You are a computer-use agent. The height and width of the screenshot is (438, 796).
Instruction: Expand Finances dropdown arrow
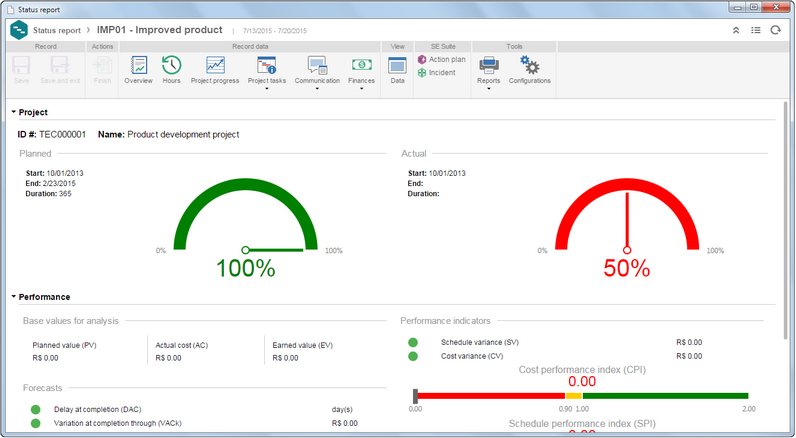click(361, 89)
